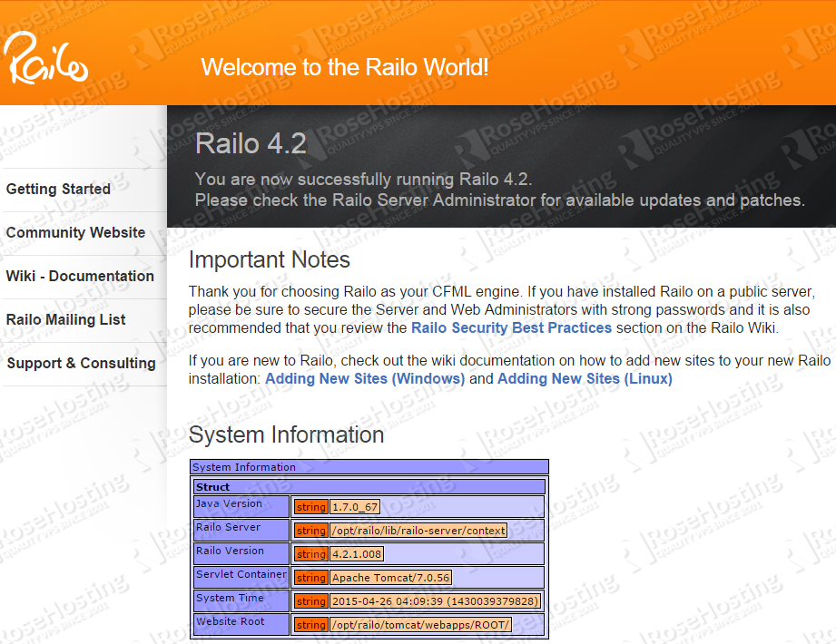Click the System Time row label
The image size is (836, 644).
tap(241, 600)
